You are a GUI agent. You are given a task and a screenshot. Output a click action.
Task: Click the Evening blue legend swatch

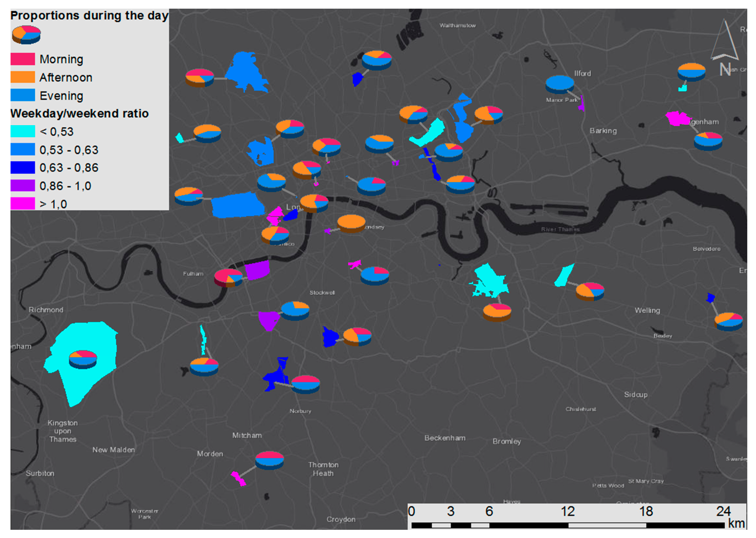coord(23,95)
